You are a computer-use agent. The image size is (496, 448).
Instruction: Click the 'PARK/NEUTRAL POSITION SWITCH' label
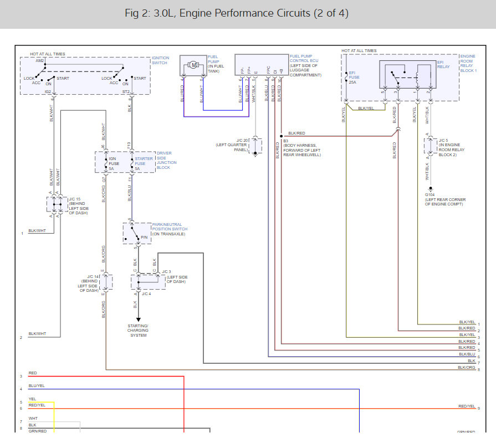pos(170,226)
